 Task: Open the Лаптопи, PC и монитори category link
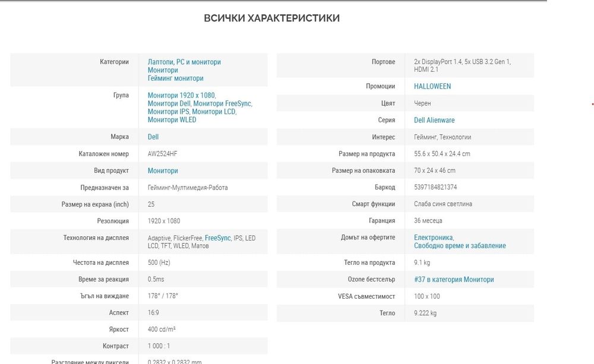(184, 62)
